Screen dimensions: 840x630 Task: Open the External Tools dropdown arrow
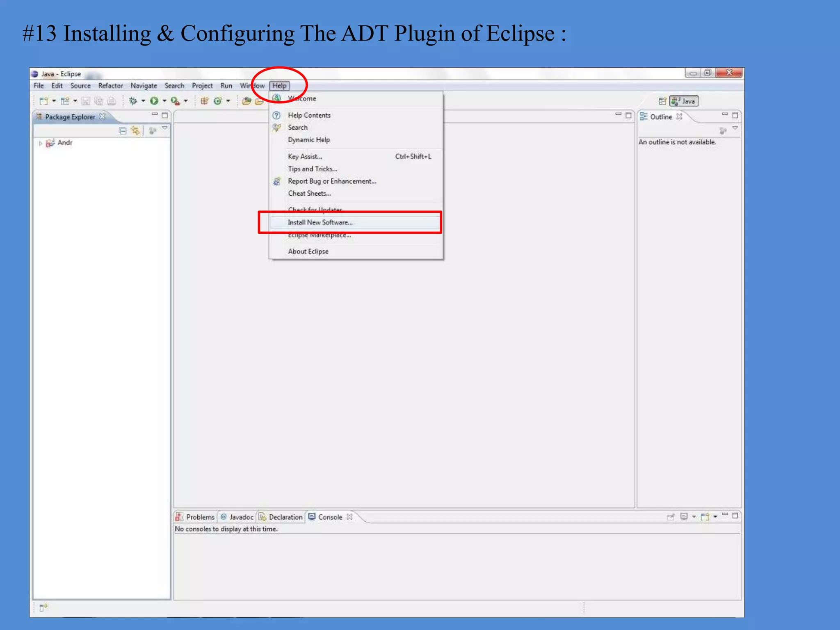pyautogui.click(x=186, y=101)
